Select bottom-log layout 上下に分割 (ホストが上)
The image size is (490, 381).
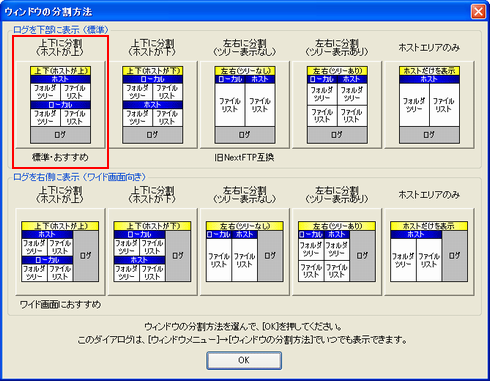pyautogui.click(x=60, y=105)
